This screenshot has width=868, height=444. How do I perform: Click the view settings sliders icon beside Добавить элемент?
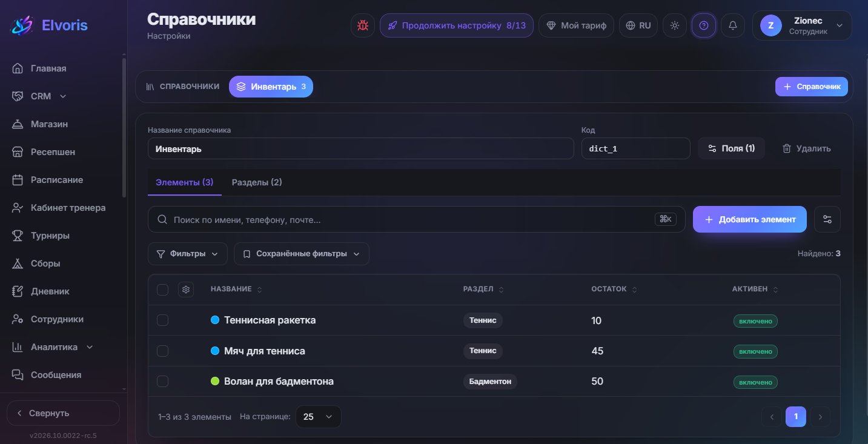pyautogui.click(x=827, y=219)
